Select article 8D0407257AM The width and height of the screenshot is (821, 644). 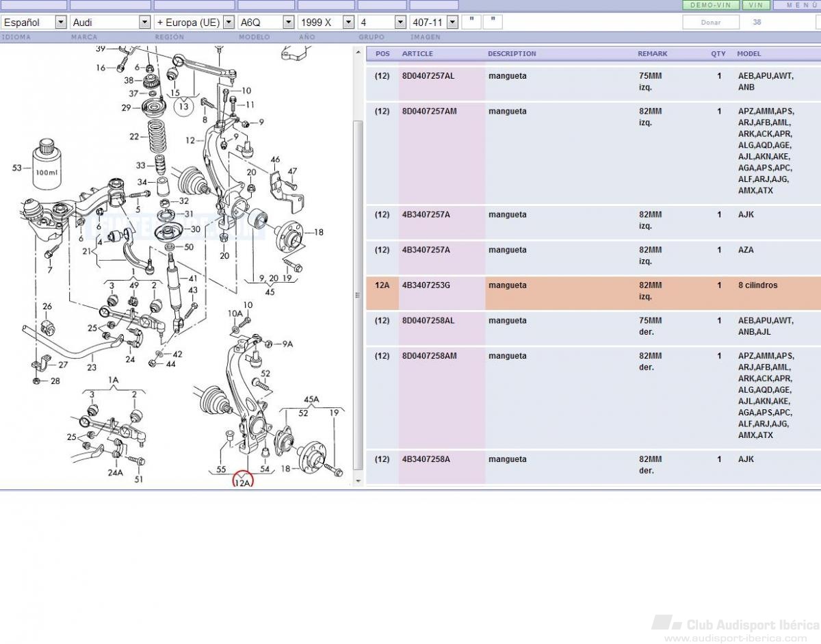429,112
